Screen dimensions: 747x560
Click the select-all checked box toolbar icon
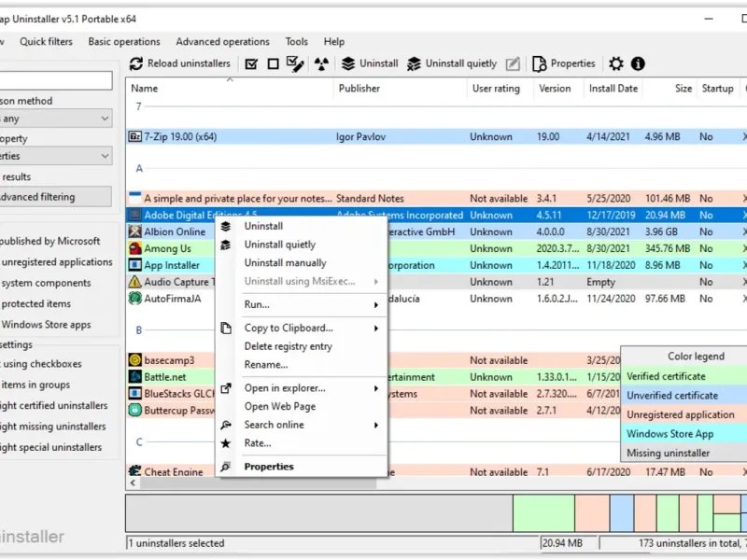click(251, 63)
